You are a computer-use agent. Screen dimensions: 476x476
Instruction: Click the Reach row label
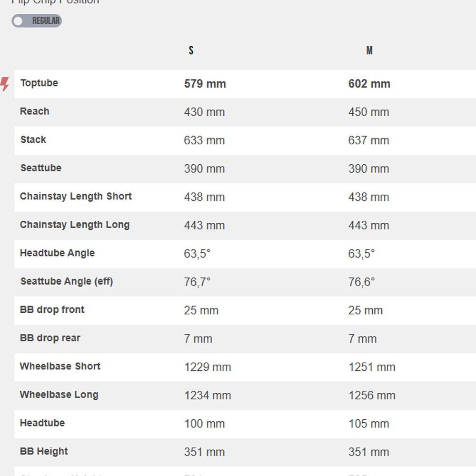[35, 111]
